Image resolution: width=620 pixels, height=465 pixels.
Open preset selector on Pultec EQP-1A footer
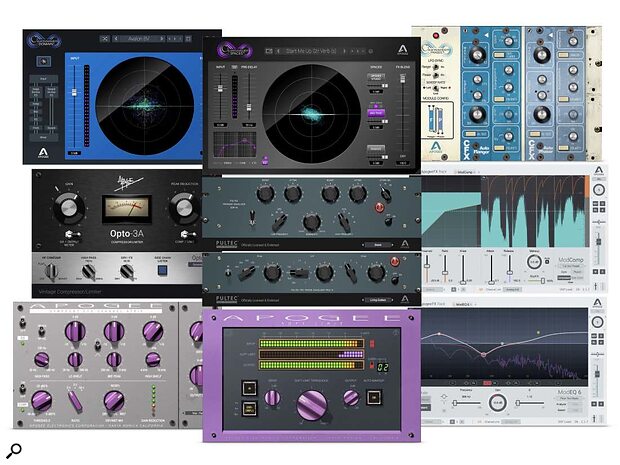click(x=378, y=245)
